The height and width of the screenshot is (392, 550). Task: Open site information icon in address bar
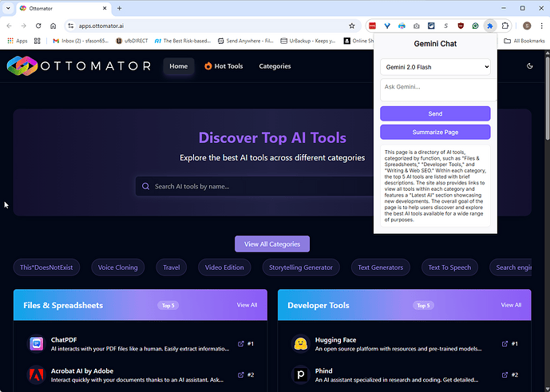pyautogui.click(x=71, y=26)
